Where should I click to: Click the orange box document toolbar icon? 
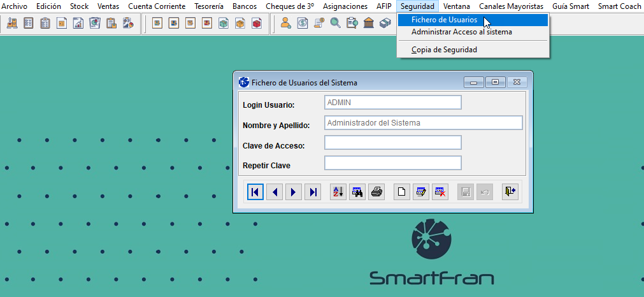pos(240,24)
